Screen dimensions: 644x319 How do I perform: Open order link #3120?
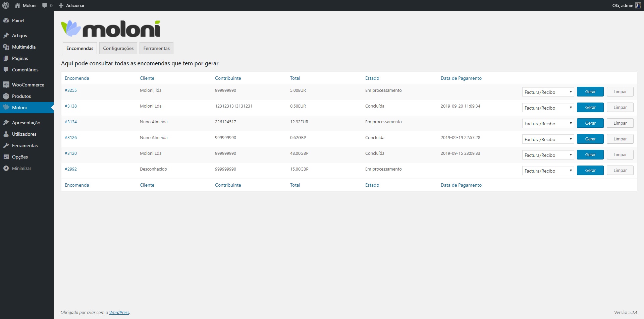pyautogui.click(x=71, y=153)
